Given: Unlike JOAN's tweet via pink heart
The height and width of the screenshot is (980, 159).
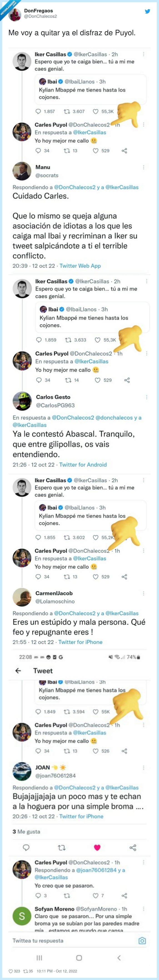Looking at the screenshot, I should pos(97,847).
